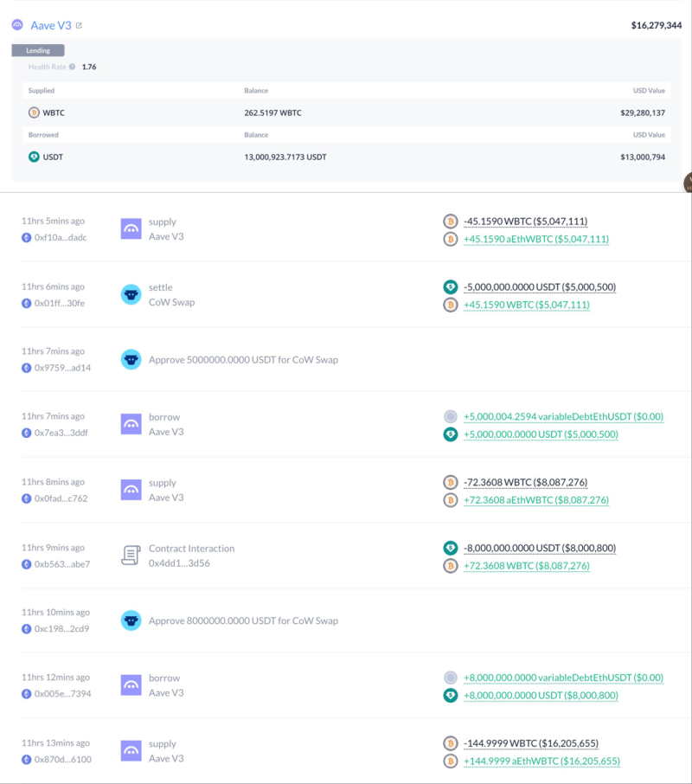Click Aave icon for 72.3608 WBTC supply

[131, 490]
